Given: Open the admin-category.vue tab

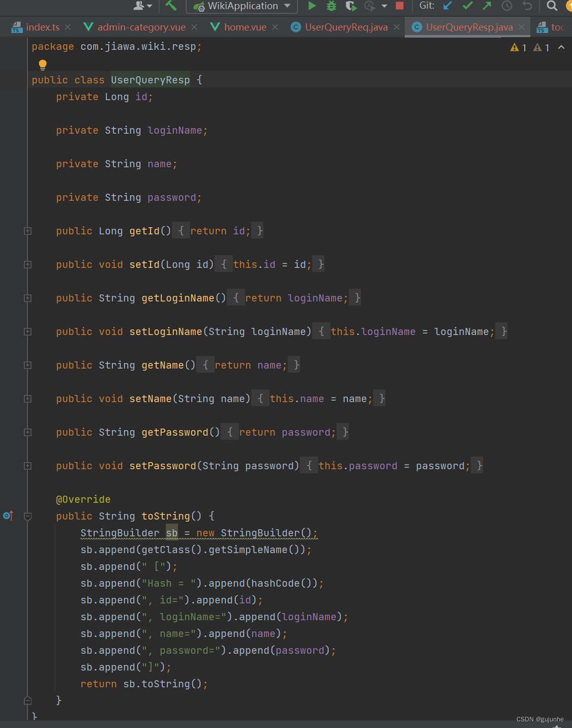Looking at the screenshot, I should pyautogui.click(x=141, y=27).
